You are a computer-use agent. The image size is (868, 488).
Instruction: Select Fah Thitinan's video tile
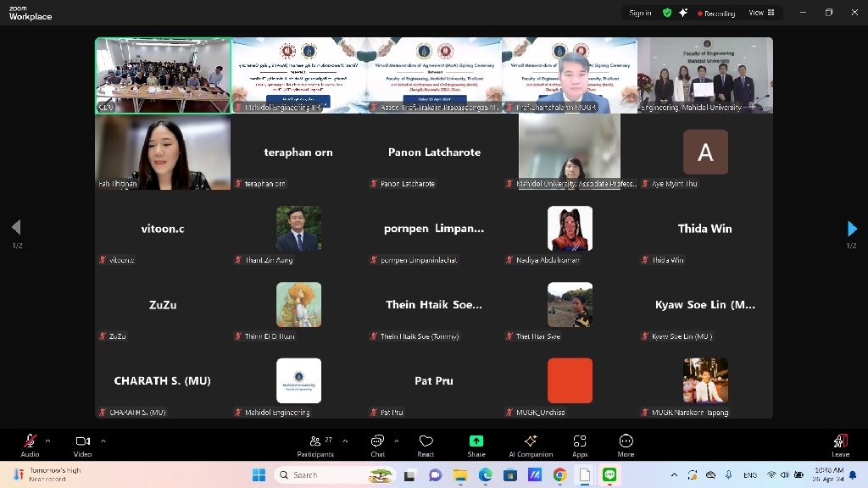tap(163, 152)
